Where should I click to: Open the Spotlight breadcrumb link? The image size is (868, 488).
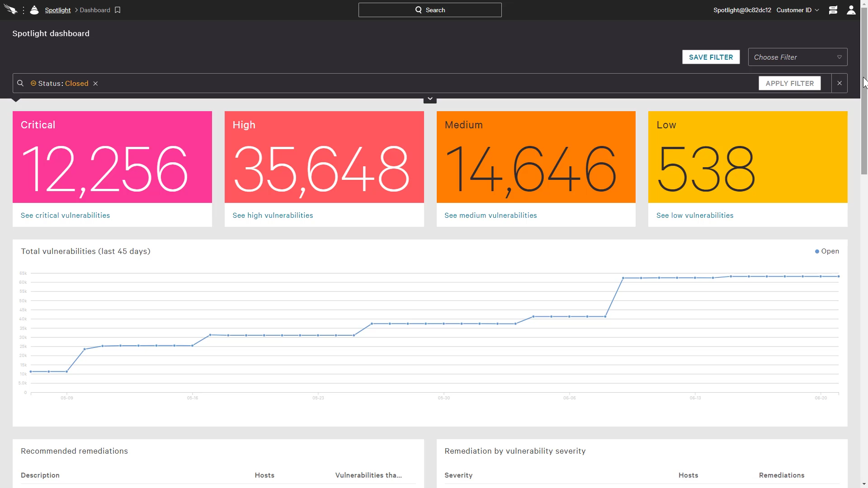(x=58, y=10)
